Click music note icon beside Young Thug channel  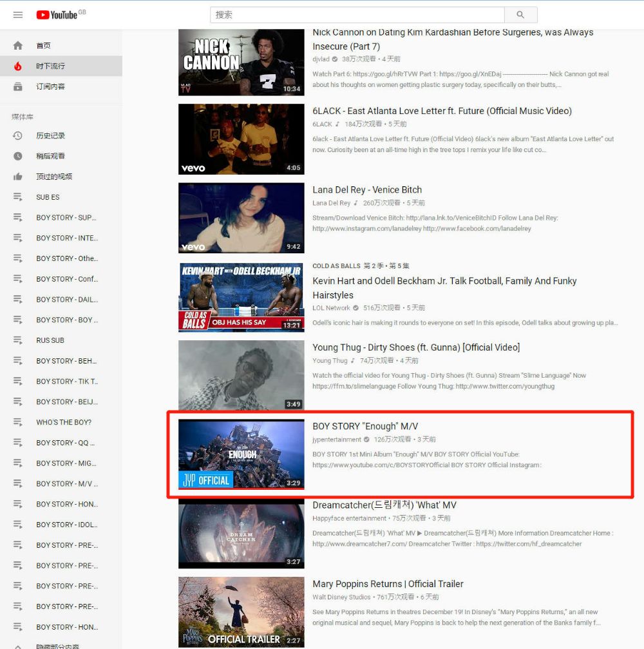pyautogui.click(x=352, y=360)
